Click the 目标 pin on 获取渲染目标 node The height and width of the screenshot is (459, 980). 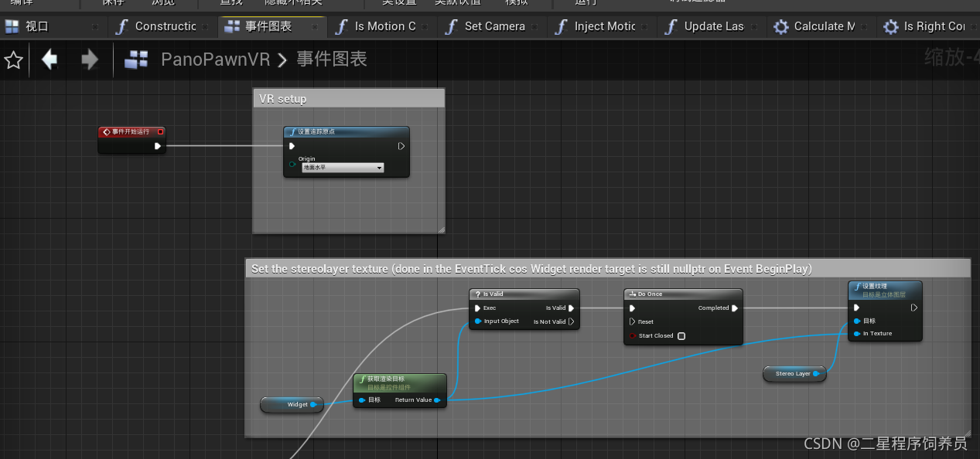point(362,400)
